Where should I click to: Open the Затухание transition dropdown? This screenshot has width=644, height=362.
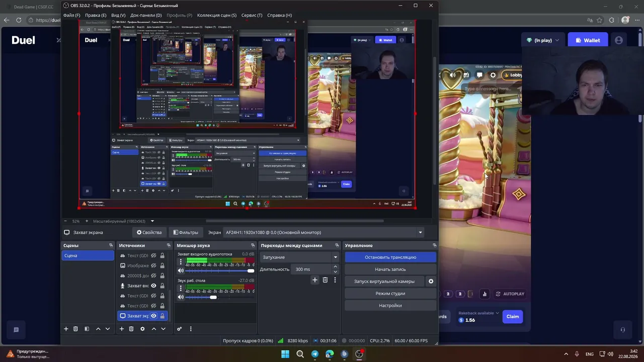pos(299,257)
